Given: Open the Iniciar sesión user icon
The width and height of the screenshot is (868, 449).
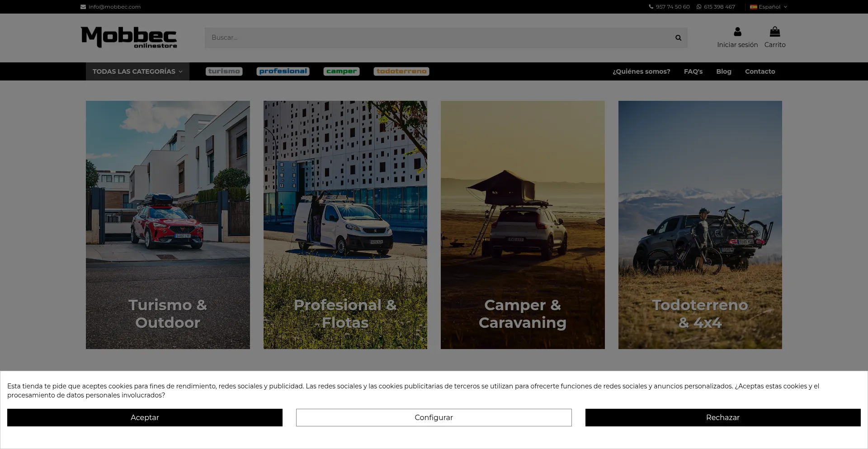Looking at the screenshot, I should pyautogui.click(x=737, y=32).
